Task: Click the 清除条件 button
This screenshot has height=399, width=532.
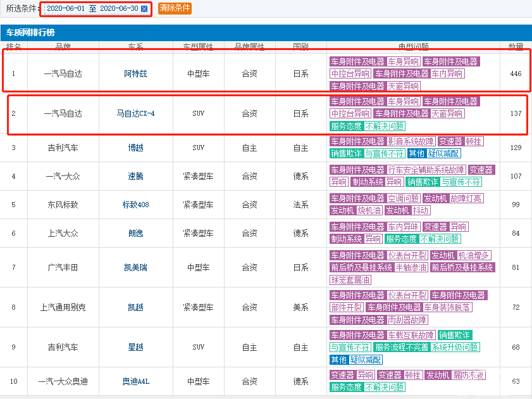Action: tap(175, 8)
